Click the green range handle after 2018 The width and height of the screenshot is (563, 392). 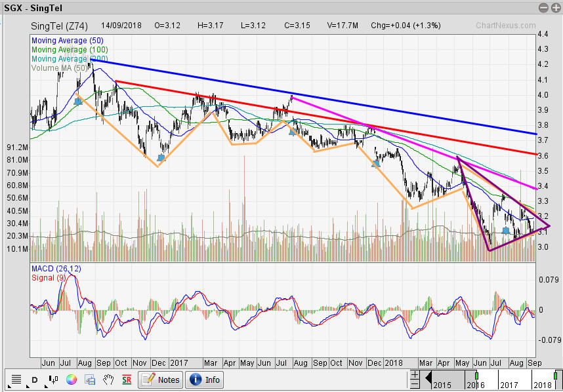tap(556, 376)
